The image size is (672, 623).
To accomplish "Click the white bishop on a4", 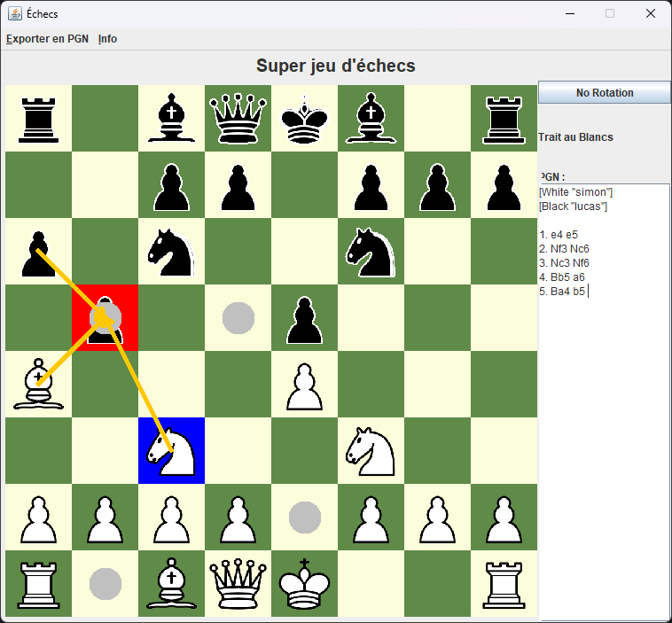I will coord(38,385).
